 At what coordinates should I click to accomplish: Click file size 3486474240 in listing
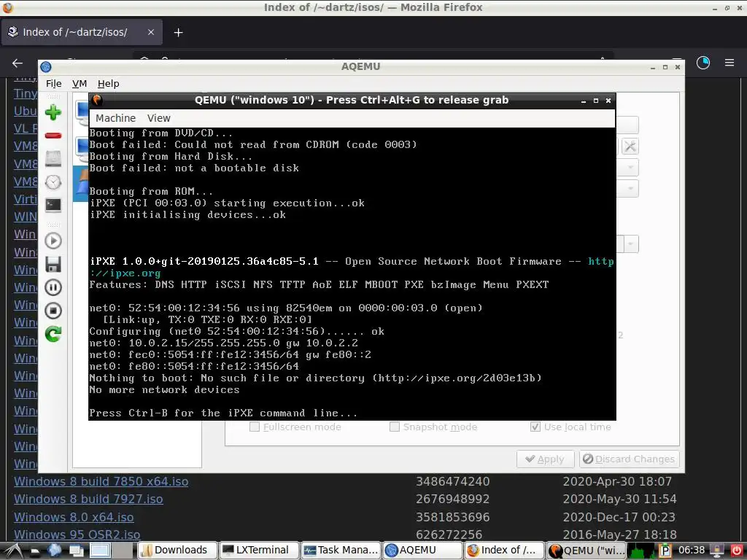click(x=452, y=481)
